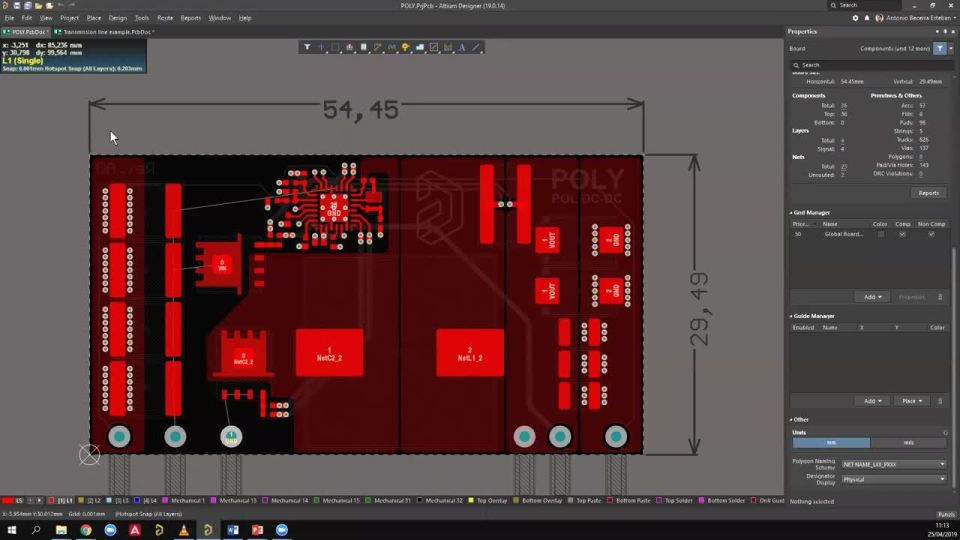Click the Unrouted nets count link
960x540 pixels.
pyautogui.click(x=842, y=175)
